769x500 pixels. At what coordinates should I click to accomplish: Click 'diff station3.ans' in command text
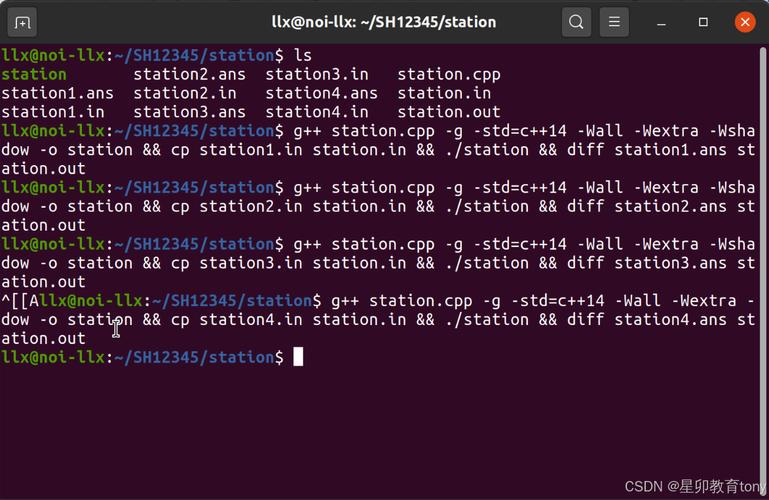(647, 263)
